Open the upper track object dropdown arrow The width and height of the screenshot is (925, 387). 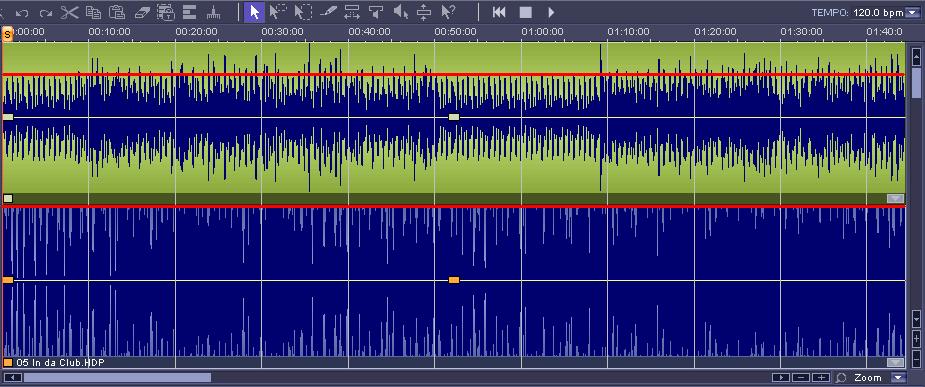tap(896, 199)
